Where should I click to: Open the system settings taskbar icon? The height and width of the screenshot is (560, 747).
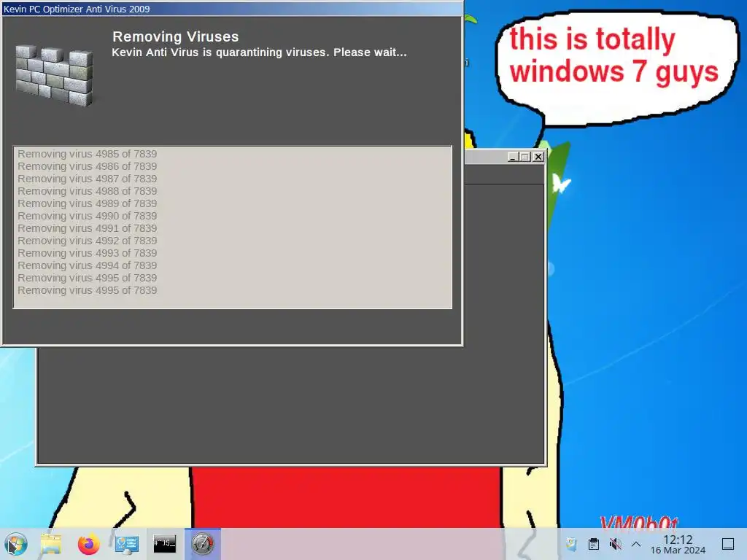127,544
